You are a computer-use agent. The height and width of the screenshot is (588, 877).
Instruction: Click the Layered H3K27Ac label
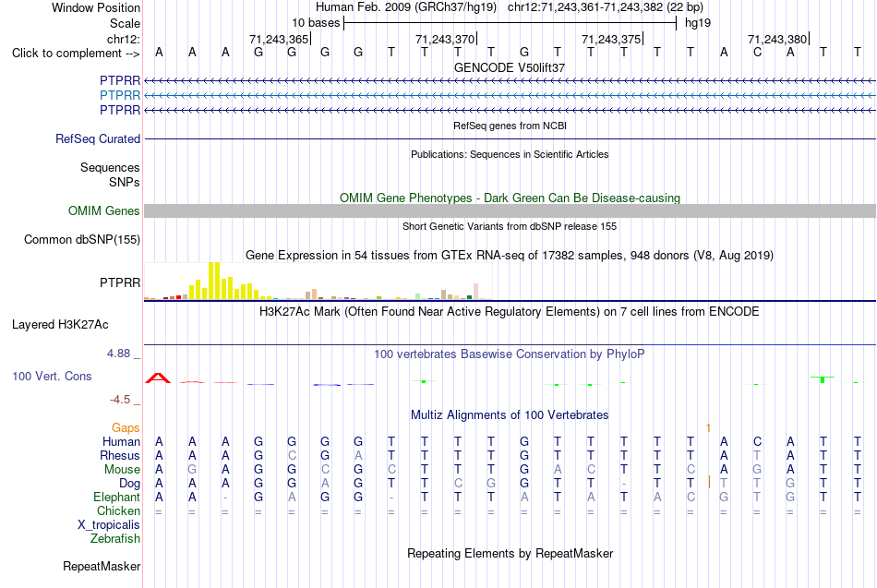60,325
